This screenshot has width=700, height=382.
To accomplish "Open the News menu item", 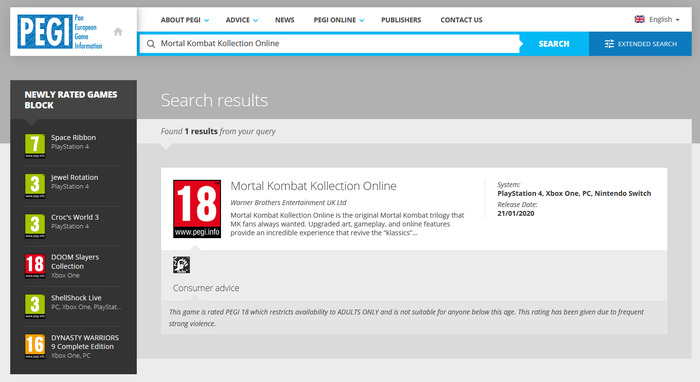I will [284, 20].
